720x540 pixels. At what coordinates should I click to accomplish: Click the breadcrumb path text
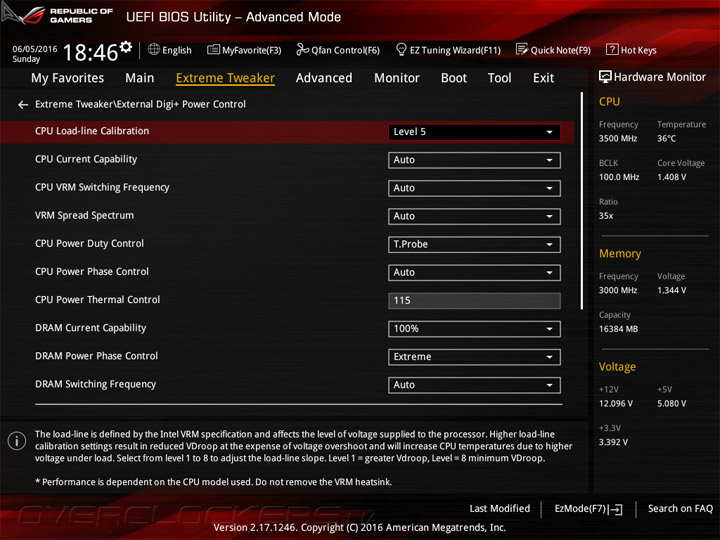coord(141,105)
